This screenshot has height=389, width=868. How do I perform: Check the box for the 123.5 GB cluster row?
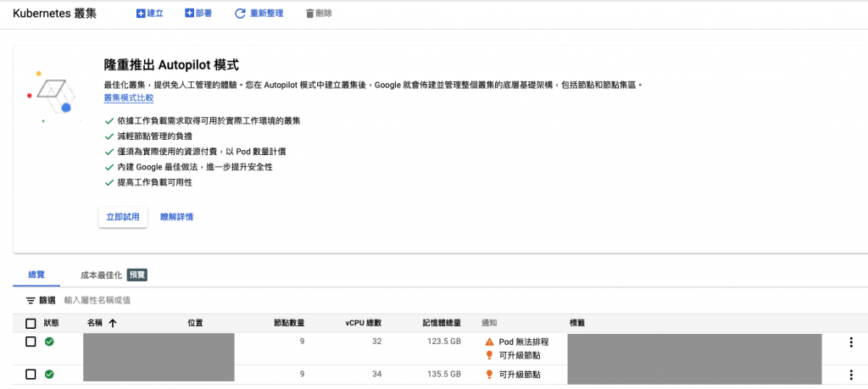pyautogui.click(x=31, y=342)
